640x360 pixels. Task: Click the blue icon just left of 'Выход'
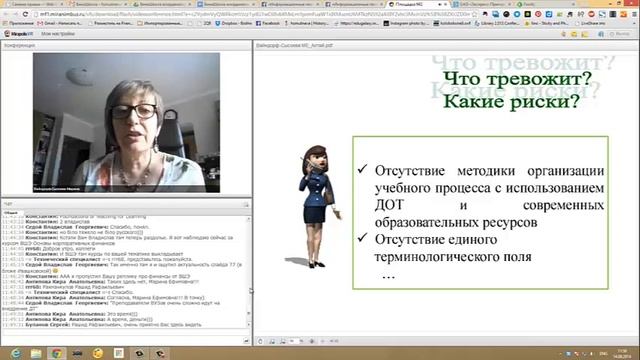601,34
